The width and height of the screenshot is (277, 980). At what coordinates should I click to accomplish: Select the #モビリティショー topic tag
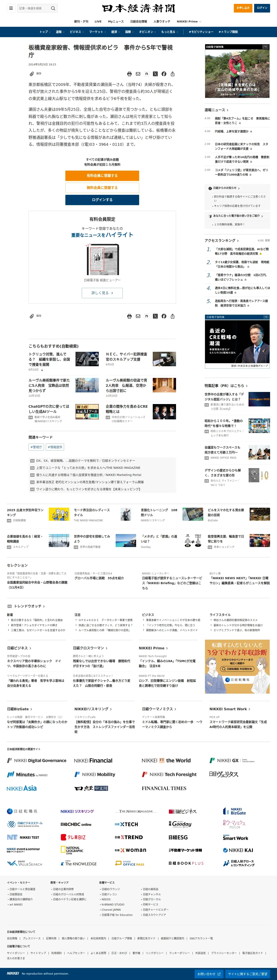(201, 32)
